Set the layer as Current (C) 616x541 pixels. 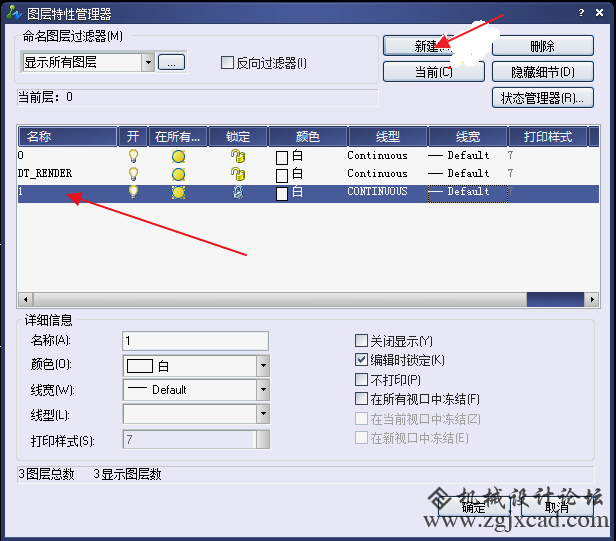click(x=434, y=72)
